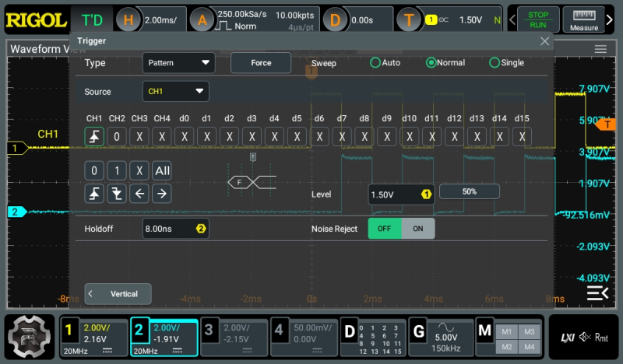Open the trigger Type dropdown
Screen dimensions: 623x364
point(179,63)
